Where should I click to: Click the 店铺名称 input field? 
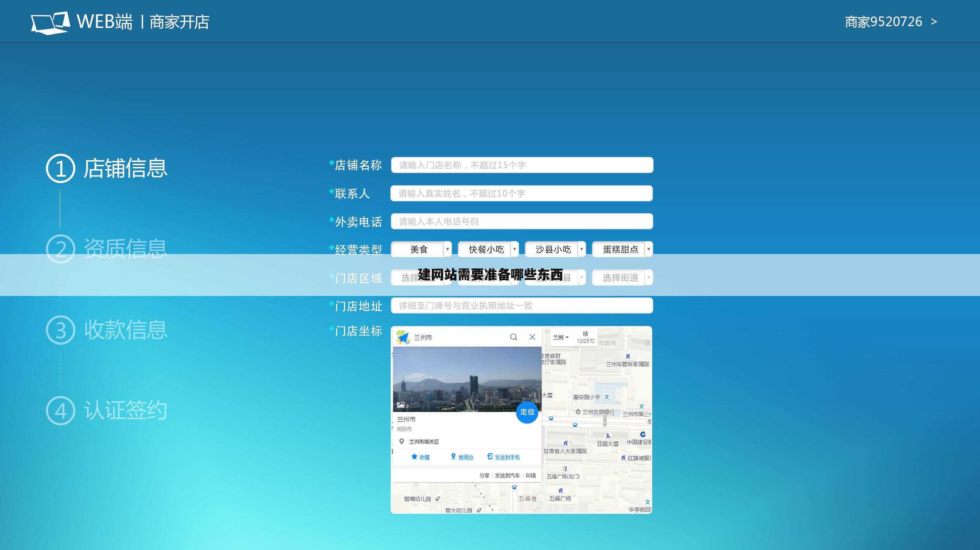522,165
